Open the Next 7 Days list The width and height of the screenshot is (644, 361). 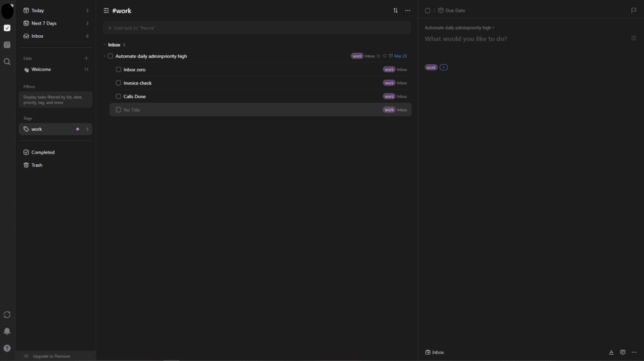point(55,23)
